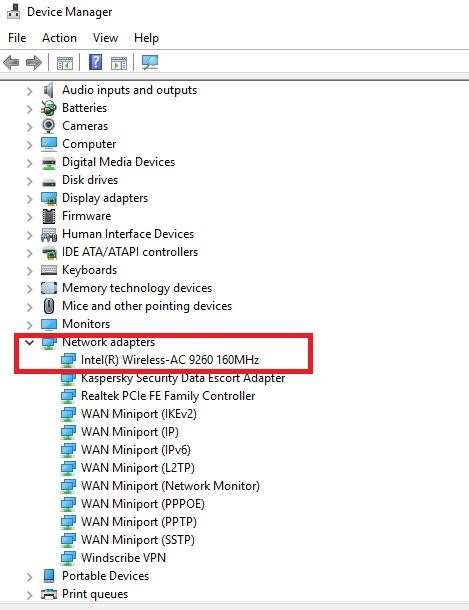
Task: Open the File menu
Action: [x=17, y=38]
